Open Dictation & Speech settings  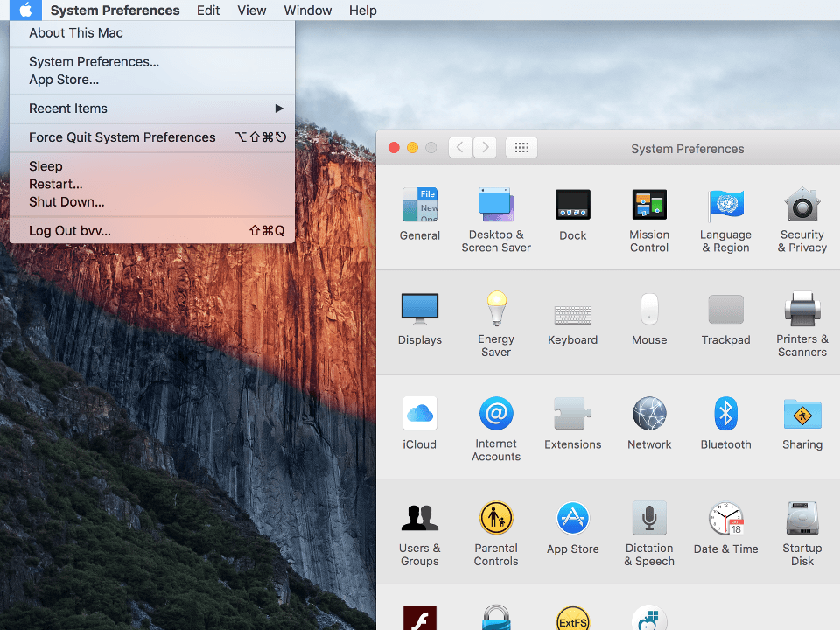[649, 525]
